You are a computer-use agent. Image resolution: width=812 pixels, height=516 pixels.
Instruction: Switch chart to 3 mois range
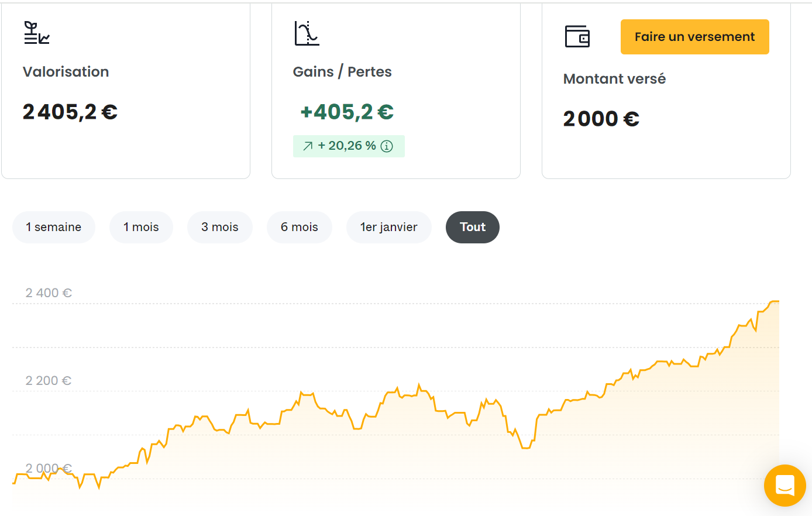point(220,227)
